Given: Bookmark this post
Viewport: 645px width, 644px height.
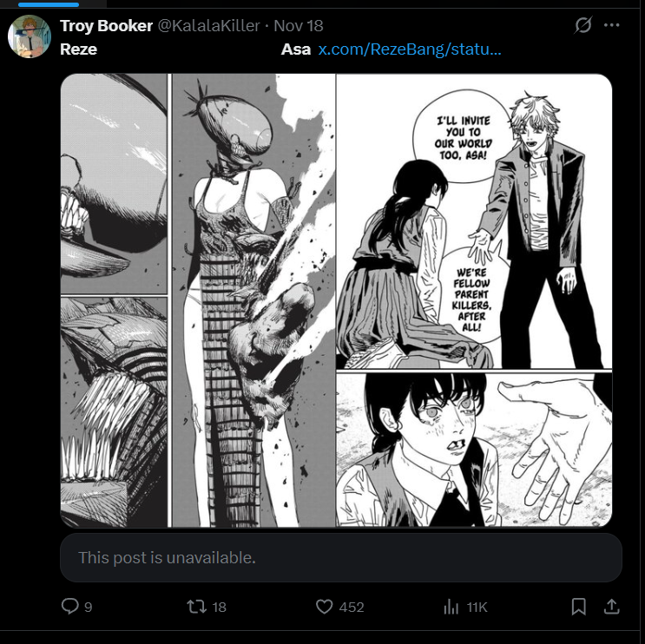Looking at the screenshot, I should (x=578, y=607).
